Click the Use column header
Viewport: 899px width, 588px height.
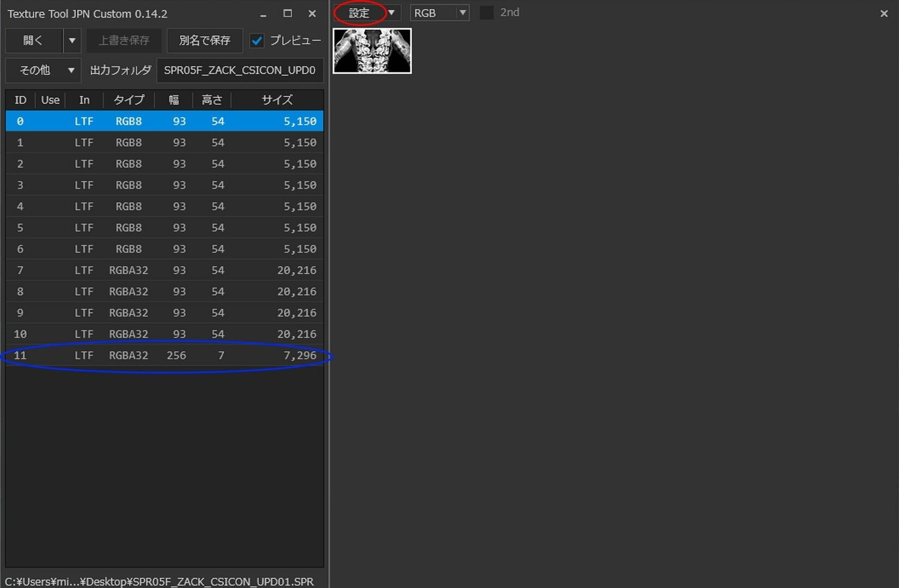point(50,100)
